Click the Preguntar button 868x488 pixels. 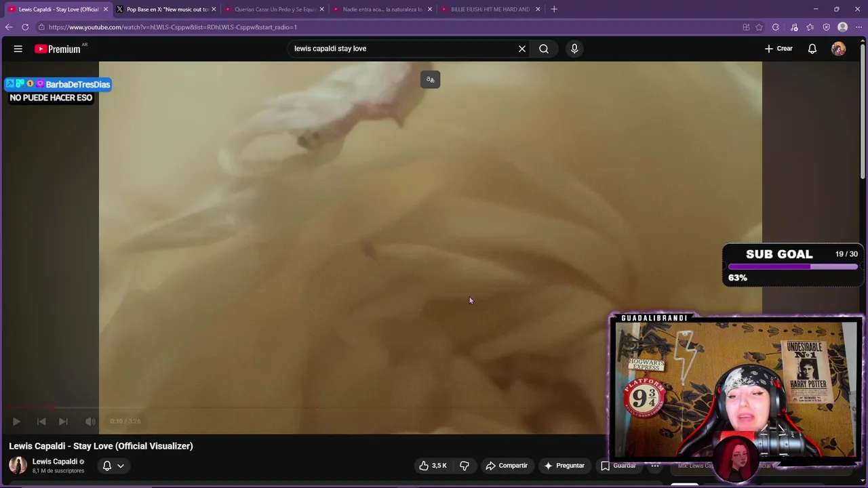tap(564, 466)
